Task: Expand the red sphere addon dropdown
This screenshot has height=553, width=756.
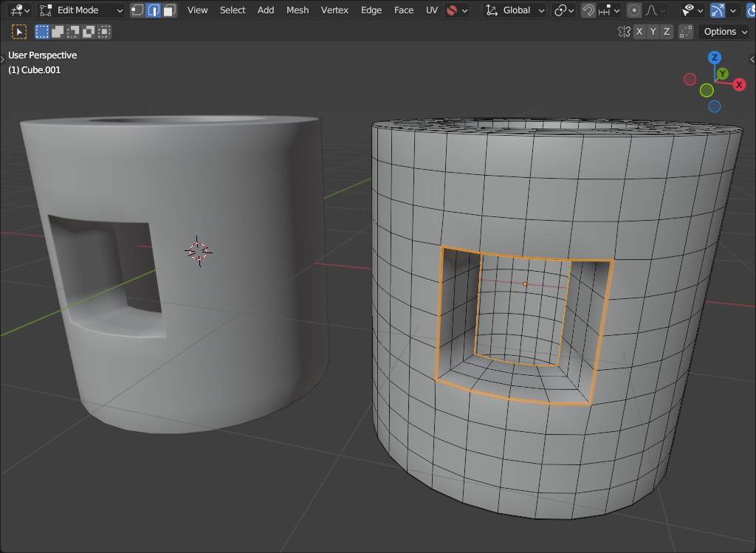Action: pos(465,10)
